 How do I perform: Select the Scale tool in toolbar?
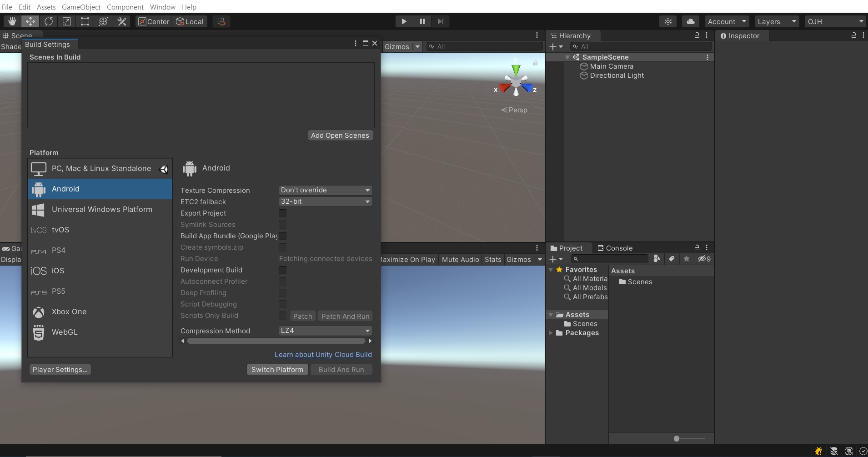coord(67,21)
